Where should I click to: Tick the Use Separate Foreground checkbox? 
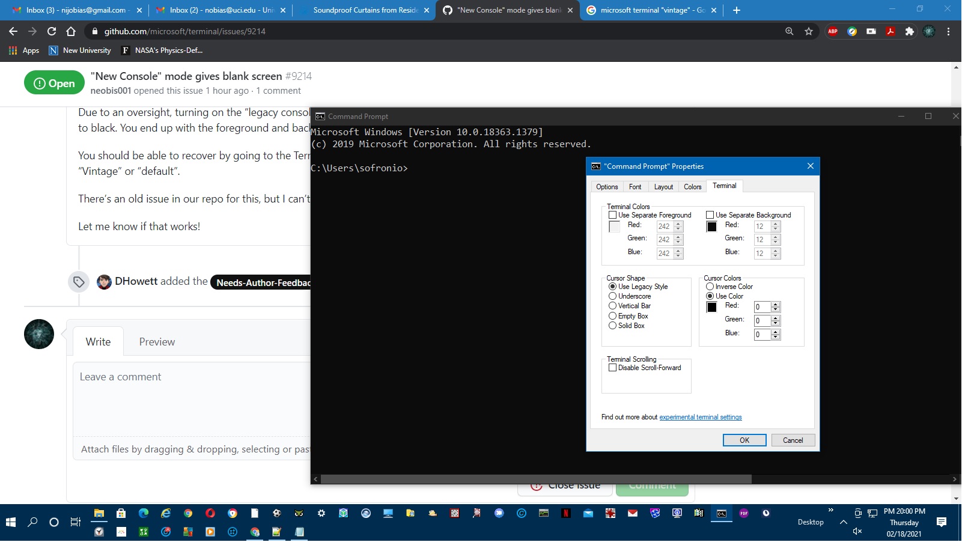point(612,215)
